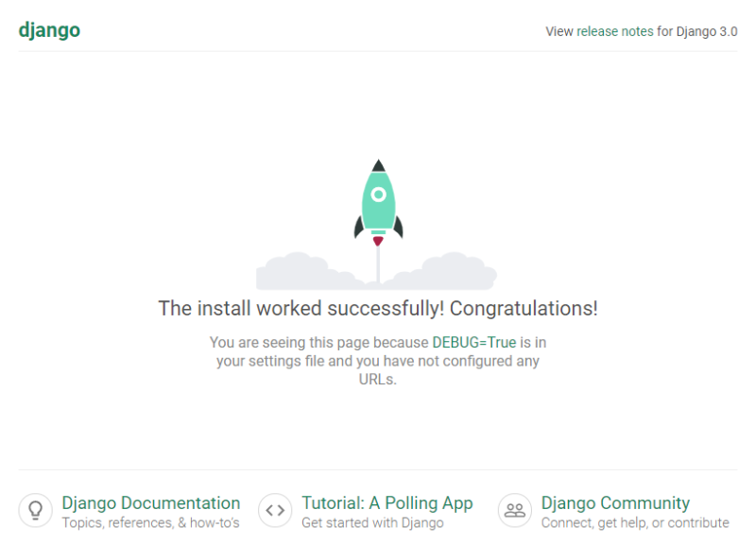This screenshot has height=544, width=756.
Task: Click the django logo in header
Action: [49, 31]
